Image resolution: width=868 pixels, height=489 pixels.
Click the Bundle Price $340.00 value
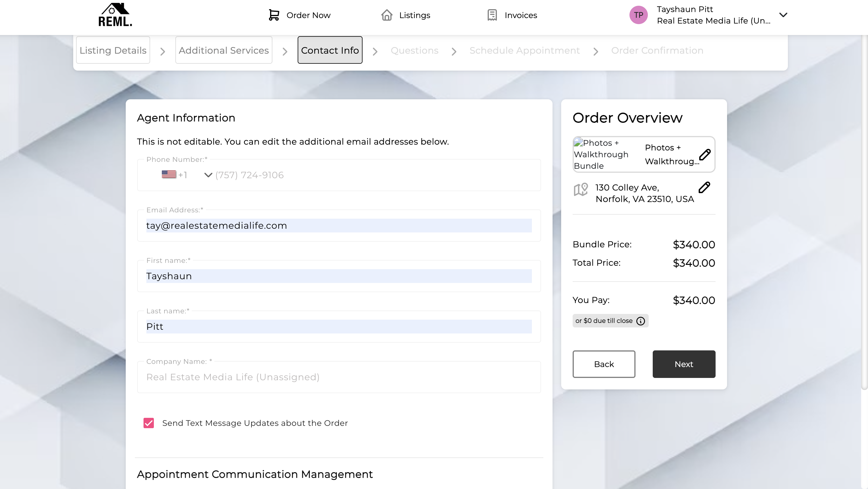[x=694, y=244]
